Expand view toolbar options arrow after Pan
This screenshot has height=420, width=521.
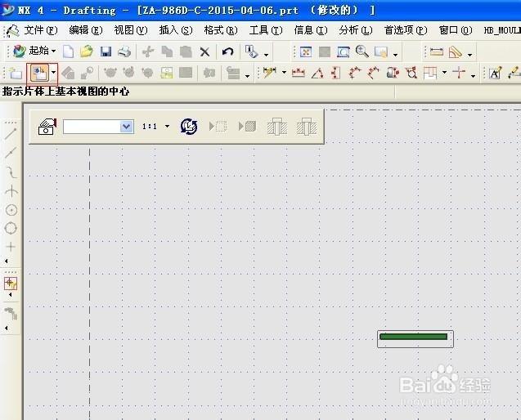click(395, 54)
